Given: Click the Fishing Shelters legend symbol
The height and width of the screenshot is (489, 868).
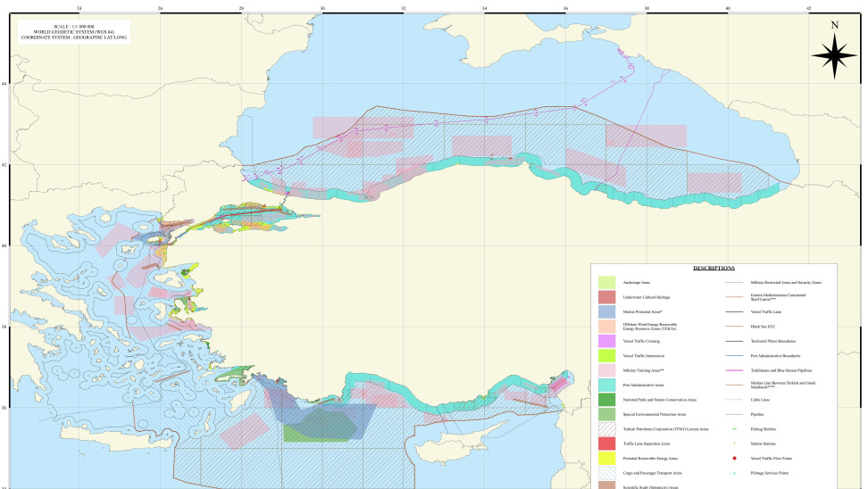Looking at the screenshot, I should pyautogui.click(x=734, y=428).
